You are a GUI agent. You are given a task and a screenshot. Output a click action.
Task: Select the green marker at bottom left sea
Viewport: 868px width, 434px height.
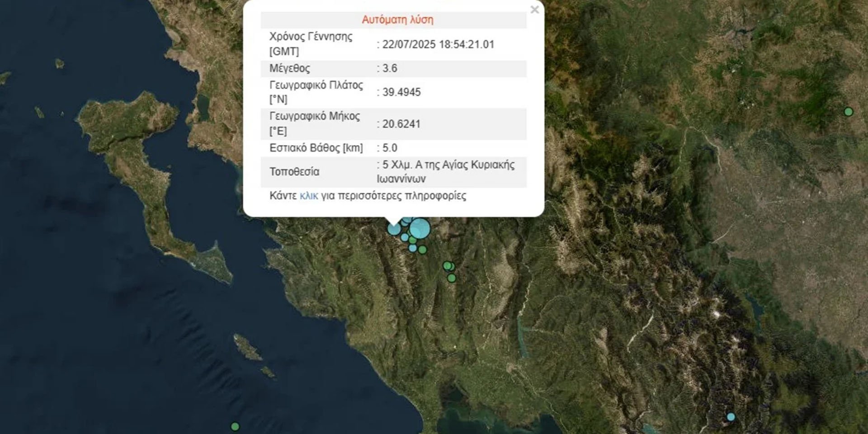[x=235, y=426]
